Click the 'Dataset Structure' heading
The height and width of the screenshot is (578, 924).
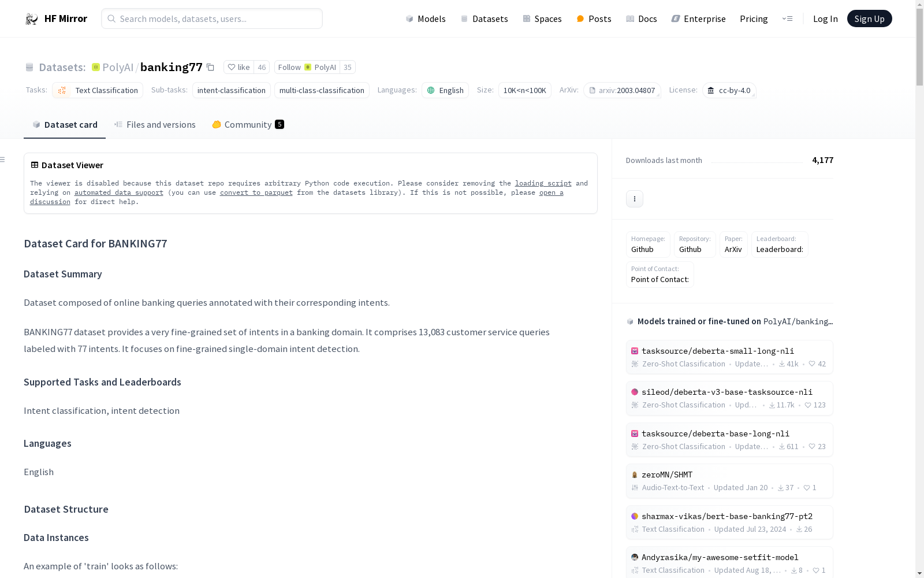[x=66, y=509]
